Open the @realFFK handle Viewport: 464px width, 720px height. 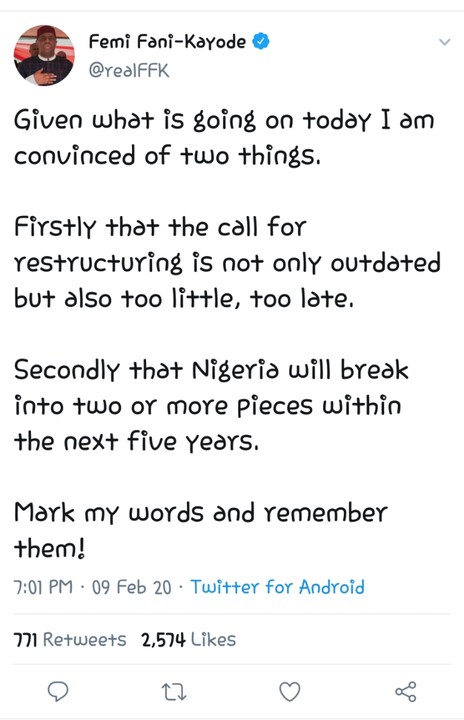pyautogui.click(x=129, y=71)
